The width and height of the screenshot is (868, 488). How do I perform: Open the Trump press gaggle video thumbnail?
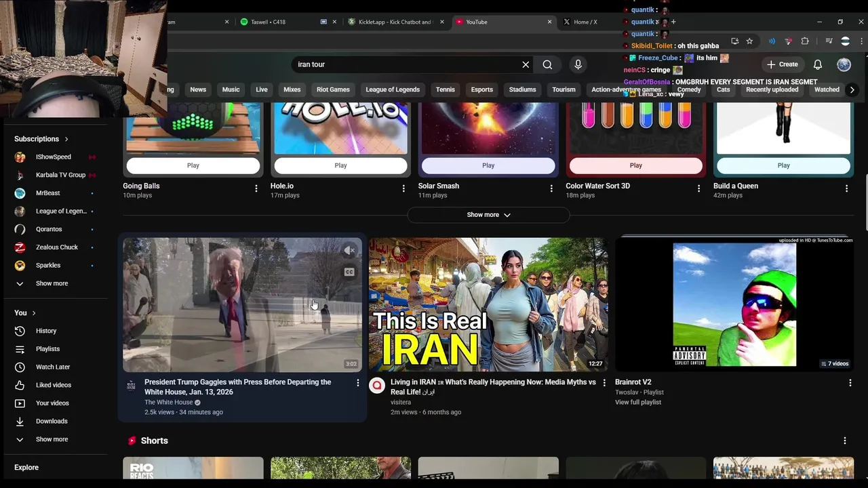pyautogui.click(x=242, y=304)
